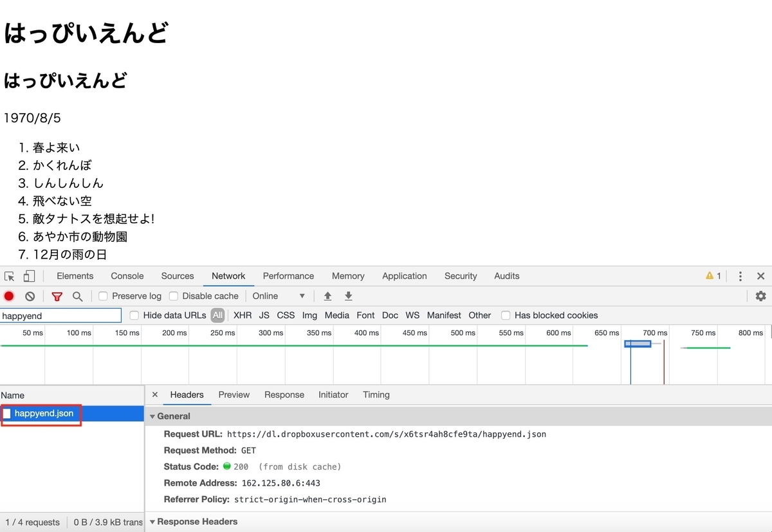Close the DevTools panel
Screen dimensions: 772x532
760,276
